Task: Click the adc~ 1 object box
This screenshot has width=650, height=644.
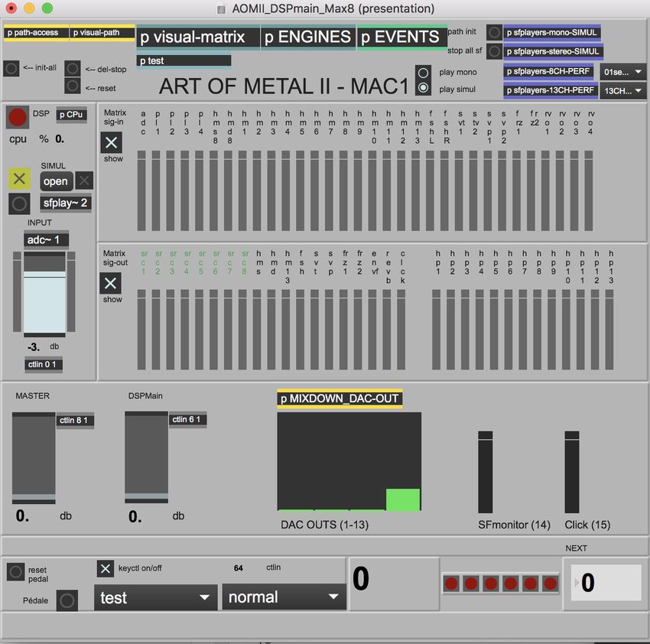Action: tap(46, 239)
